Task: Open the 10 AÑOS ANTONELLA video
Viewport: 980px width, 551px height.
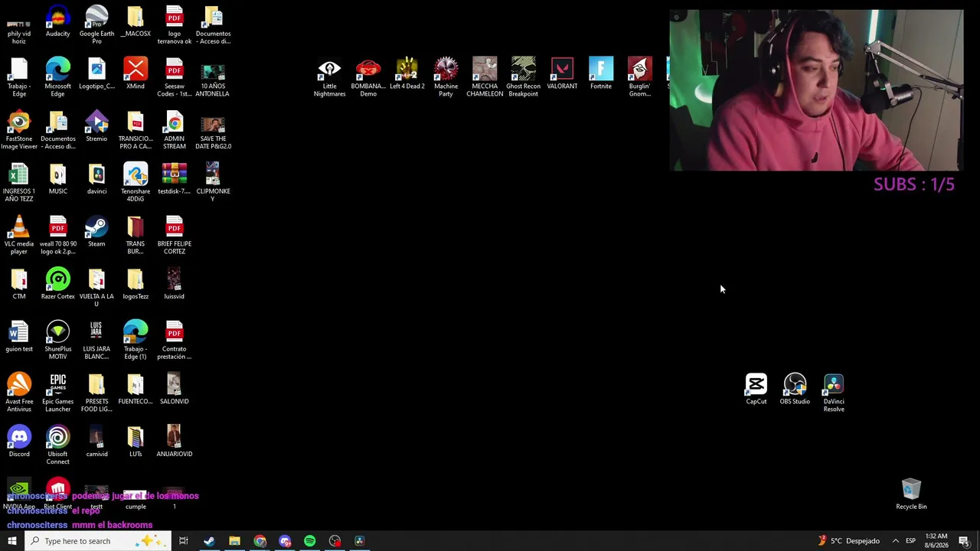Action: [213, 77]
